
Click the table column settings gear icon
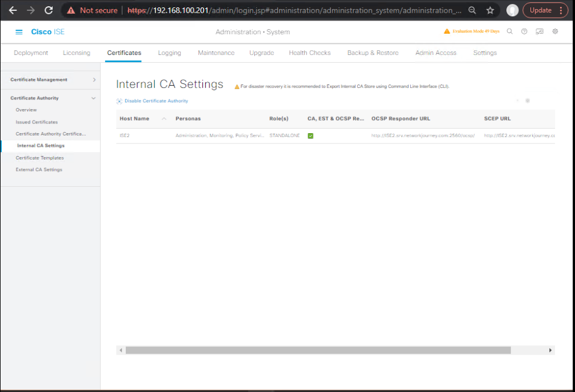[528, 101]
